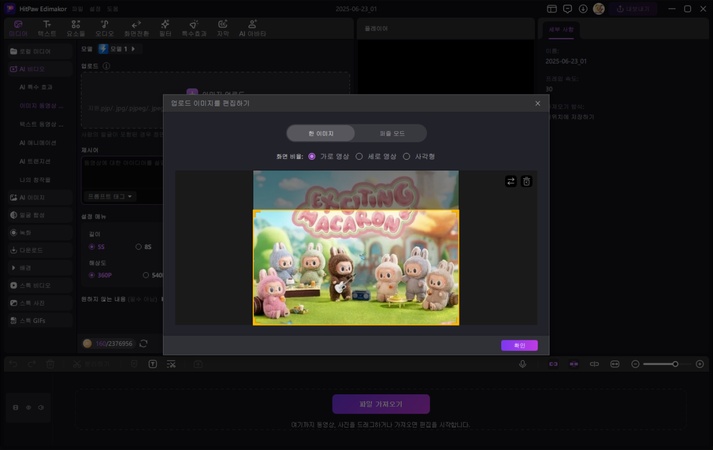Viewport: 713px width, 450px height.
Task: Click the scissors-lines cut icon beside T icon
Action: (171, 364)
